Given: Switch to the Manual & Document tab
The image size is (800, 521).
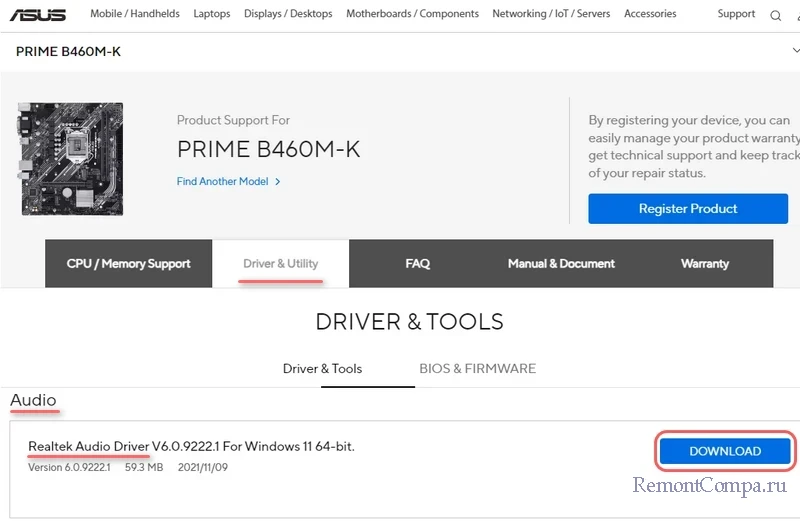Looking at the screenshot, I should 561,264.
